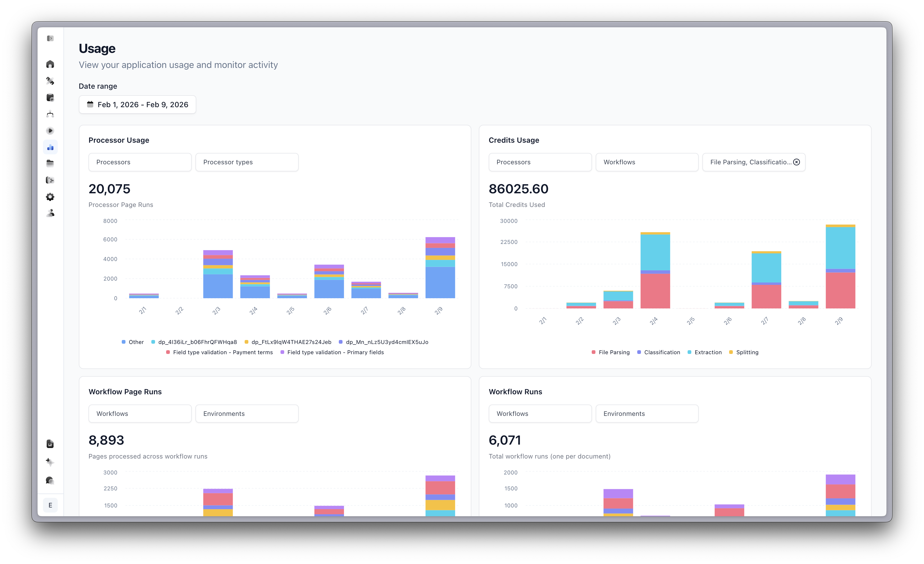Open the users/team icon in sidebar
This screenshot has height=564, width=924.
50,213
